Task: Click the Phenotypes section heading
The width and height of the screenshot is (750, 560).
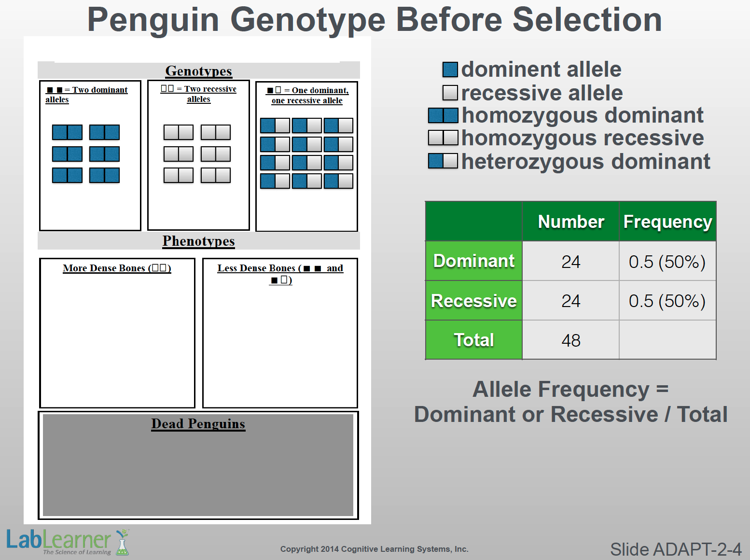Action: point(198,241)
